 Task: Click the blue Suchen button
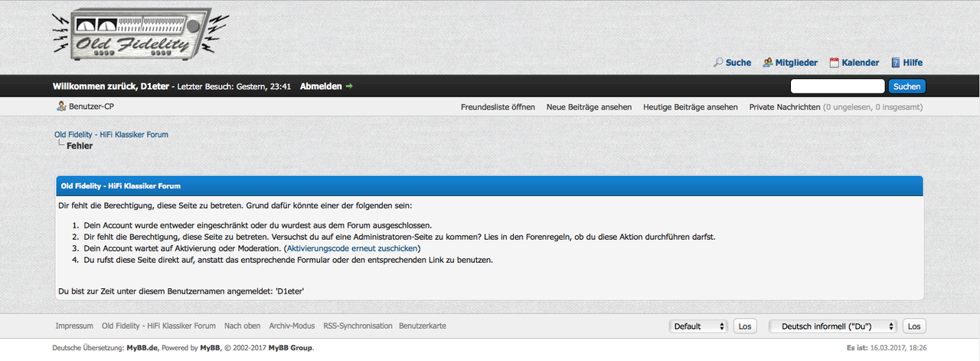pos(907,87)
